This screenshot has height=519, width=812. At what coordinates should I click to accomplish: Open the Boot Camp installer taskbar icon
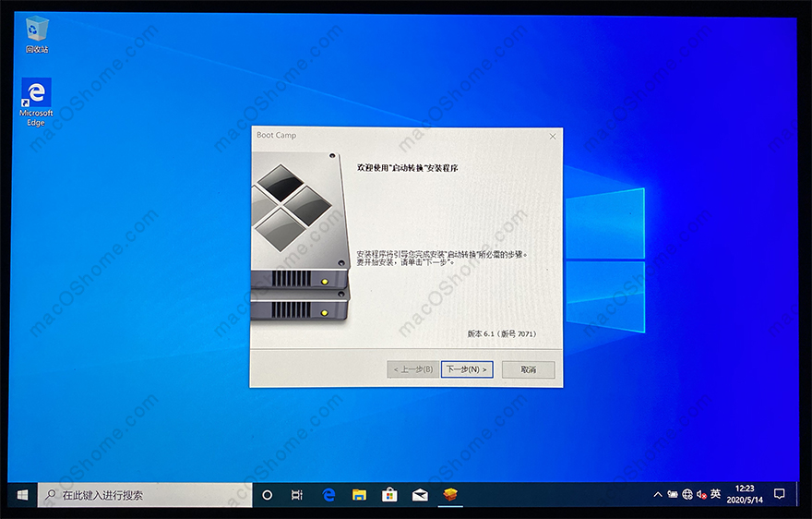coord(451,495)
